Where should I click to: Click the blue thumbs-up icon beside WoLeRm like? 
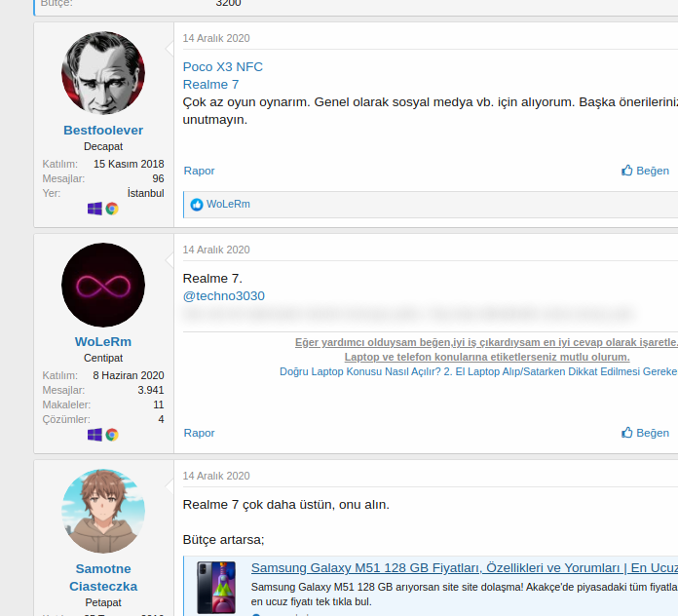pos(197,205)
